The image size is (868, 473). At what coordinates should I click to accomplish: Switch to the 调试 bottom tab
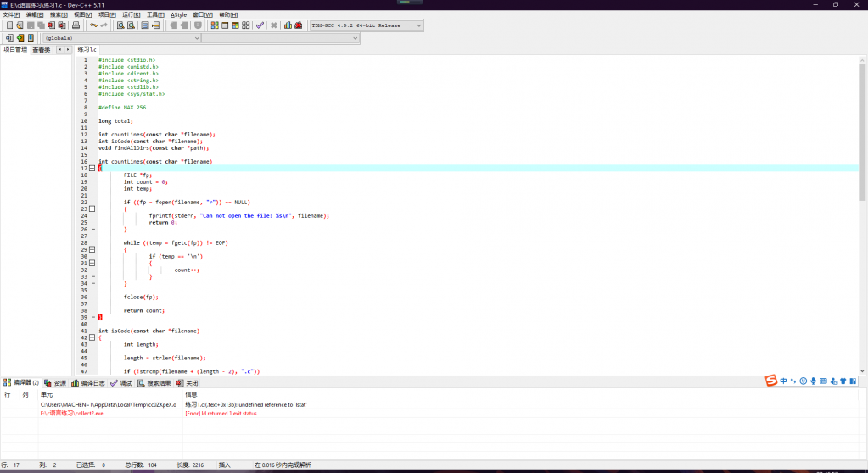(121, 383)
